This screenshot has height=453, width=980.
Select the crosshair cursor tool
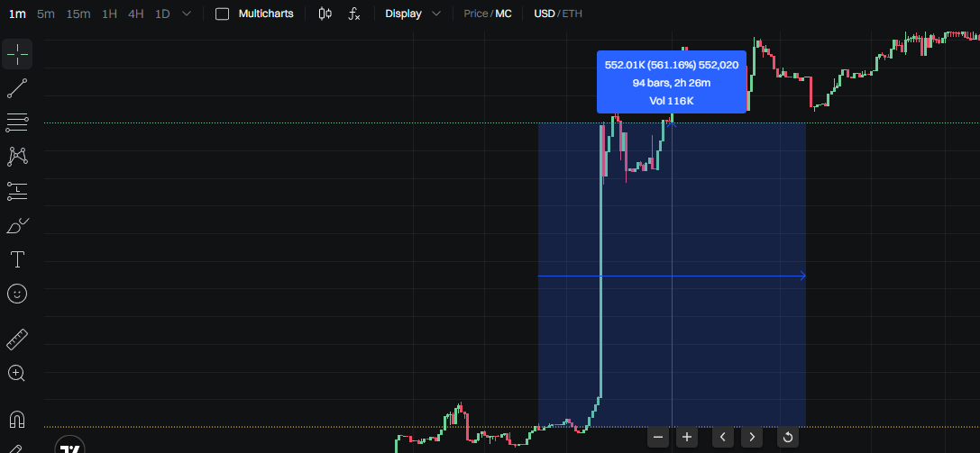[17, 54]
